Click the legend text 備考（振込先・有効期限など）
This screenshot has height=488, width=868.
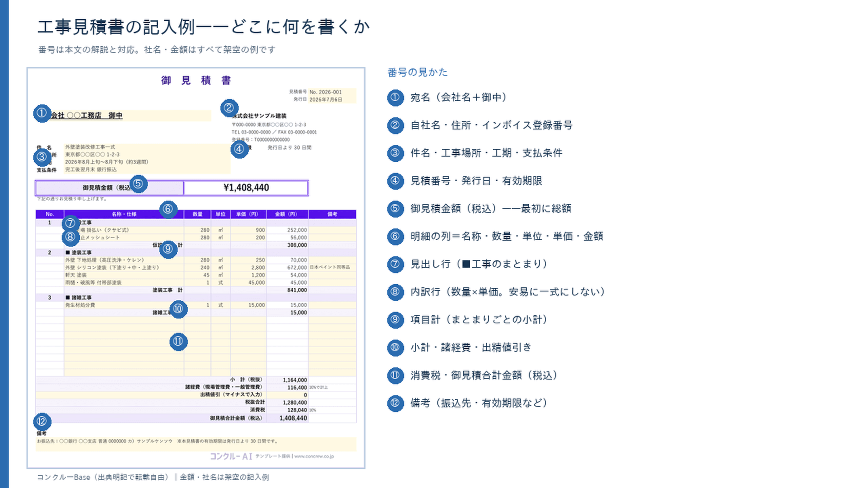(479, 403)
